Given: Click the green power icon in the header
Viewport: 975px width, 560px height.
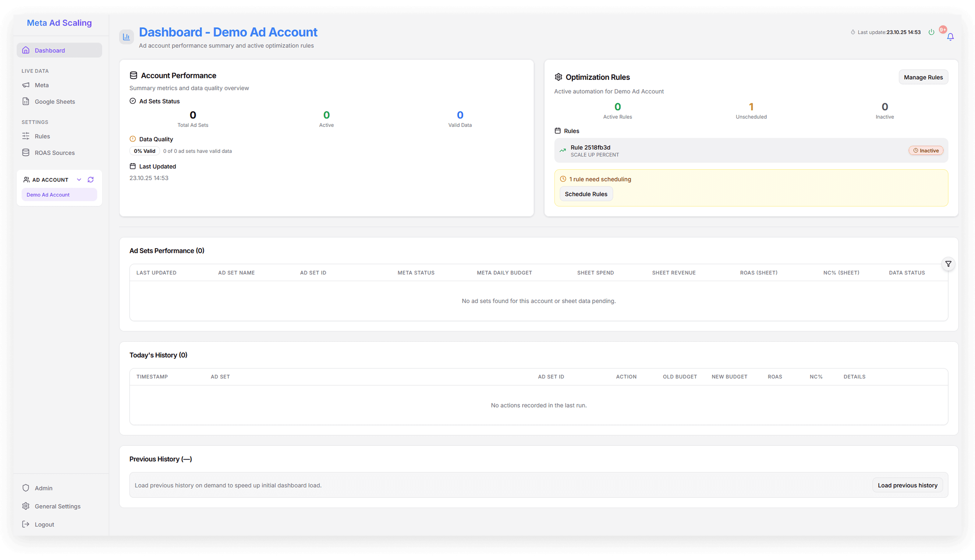Looking at the screenshot, I should click(x=932, y=32).
